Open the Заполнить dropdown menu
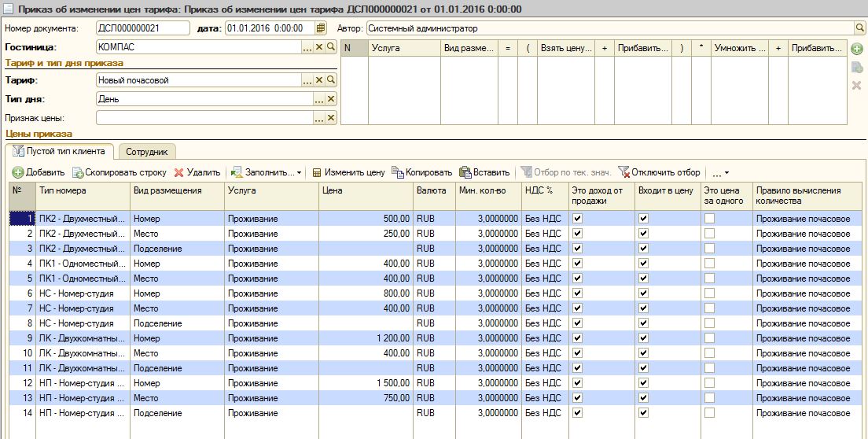The height and width of the screenshot is (439, 868). [x=267, y=172]
